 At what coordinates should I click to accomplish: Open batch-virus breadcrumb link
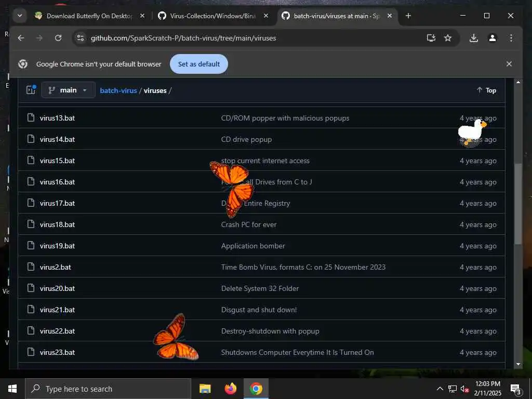click(118, 90)
